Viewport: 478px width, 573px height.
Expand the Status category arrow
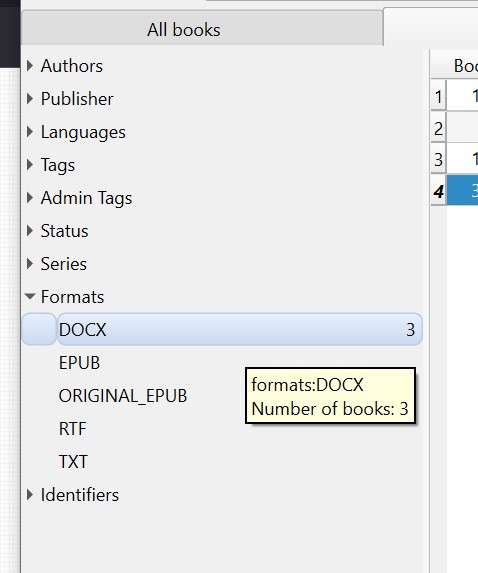pos(30,231)
